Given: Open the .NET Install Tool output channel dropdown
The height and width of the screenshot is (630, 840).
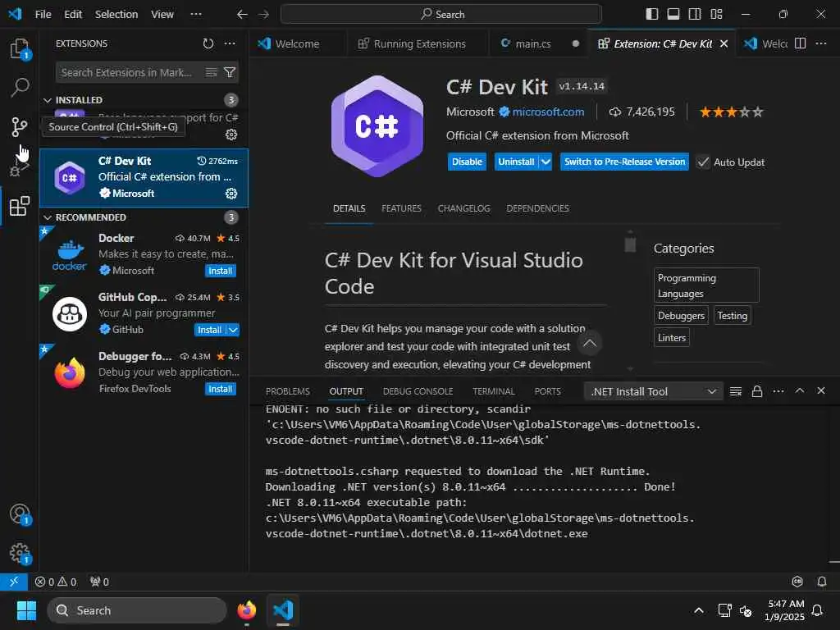Looking at the screenshot, I should pos(654,391).
